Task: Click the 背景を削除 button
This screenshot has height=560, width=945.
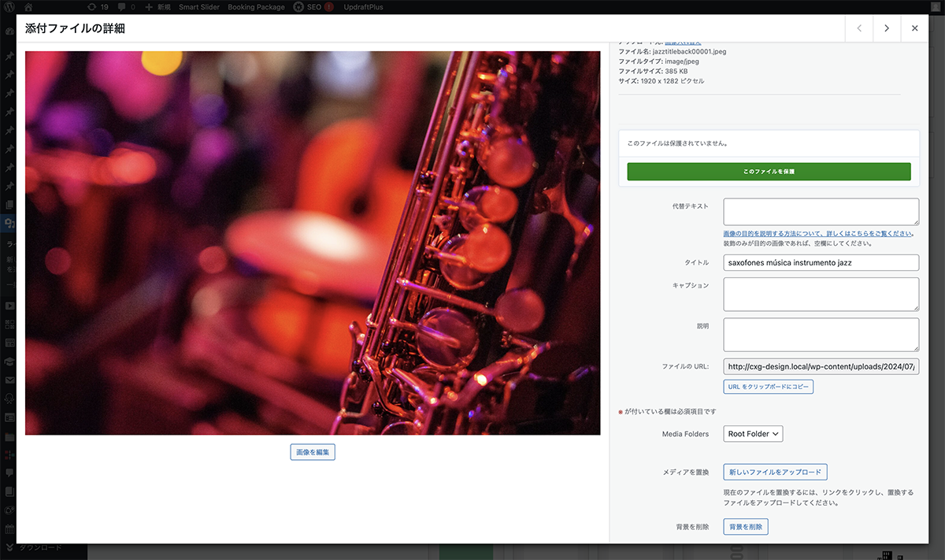Action: pos(745,527)
